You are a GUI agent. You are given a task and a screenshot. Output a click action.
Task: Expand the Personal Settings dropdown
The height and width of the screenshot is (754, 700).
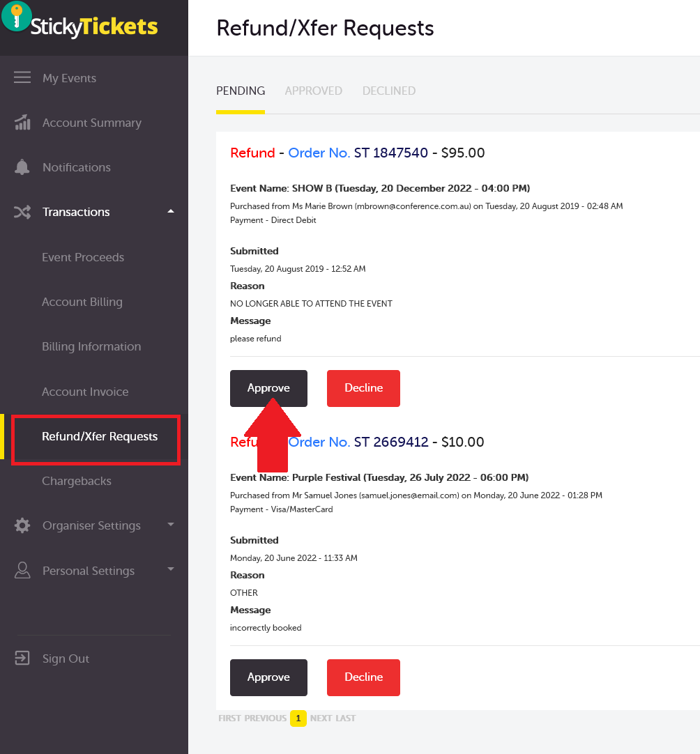pyautogui.click(x=170, y=570)
